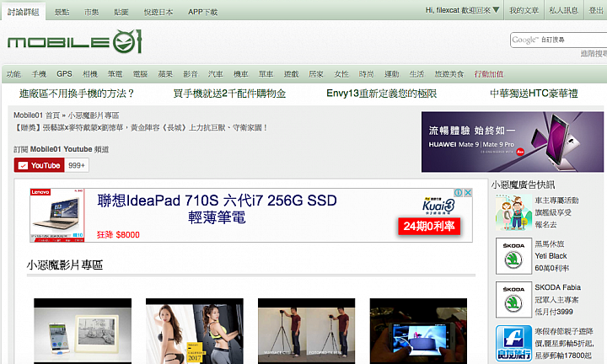This screenshot has height=364, width=607.
Task: Open the red 行動加值 menu item
Action: [489, 74]
